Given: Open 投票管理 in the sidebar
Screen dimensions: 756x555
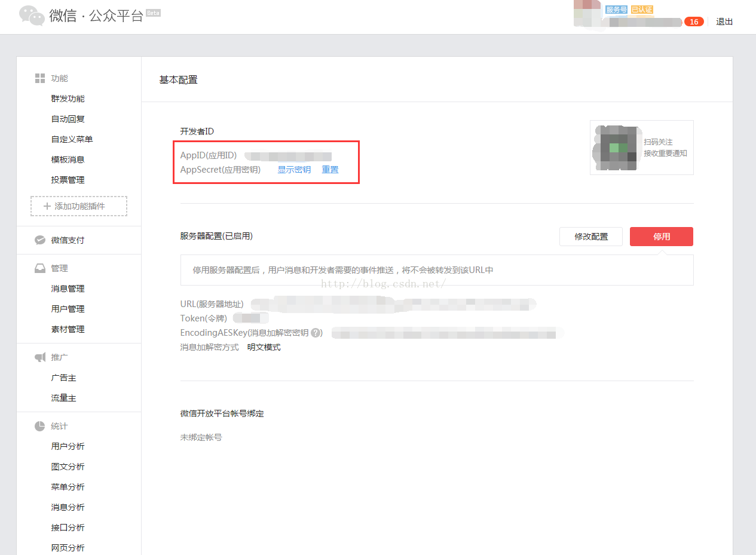Looking at the screenshot, I should click(x=68, y=180).
